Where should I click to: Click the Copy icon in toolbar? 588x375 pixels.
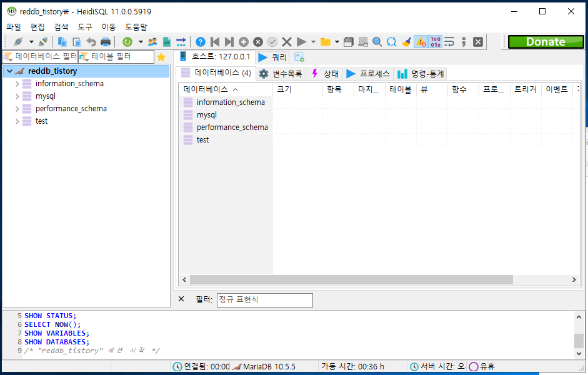[62, 42]
